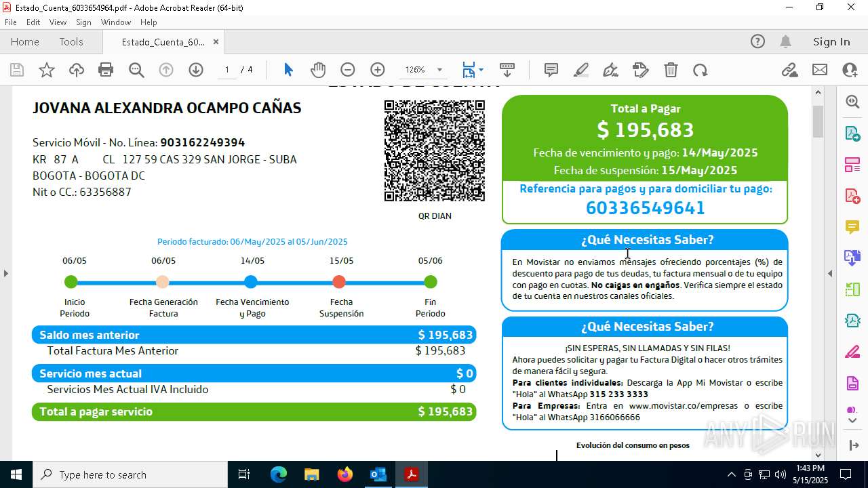Rotate the page with rotate icon
Viewport: 868px width, 488px height.
(x=700, y=70)
